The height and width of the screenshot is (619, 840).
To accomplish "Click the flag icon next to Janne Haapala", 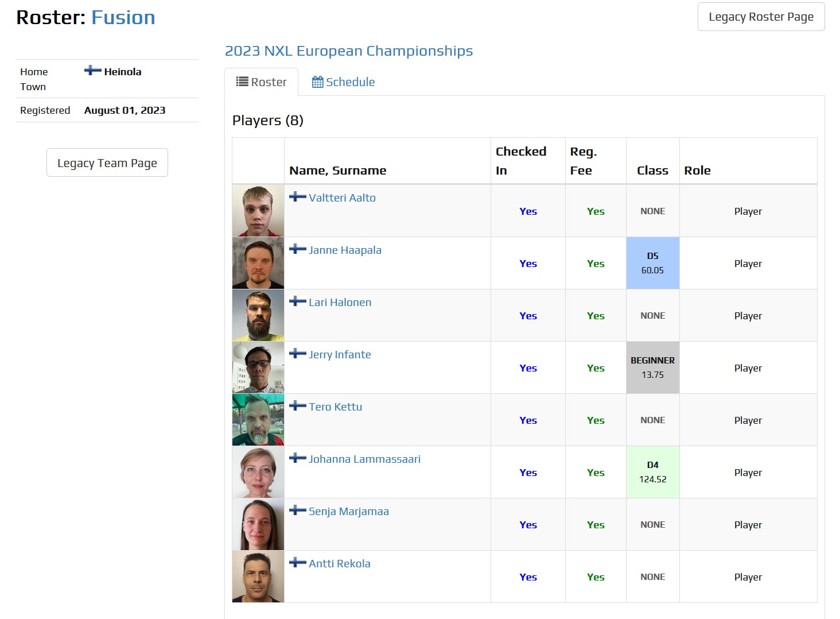I will pos(298,249).
